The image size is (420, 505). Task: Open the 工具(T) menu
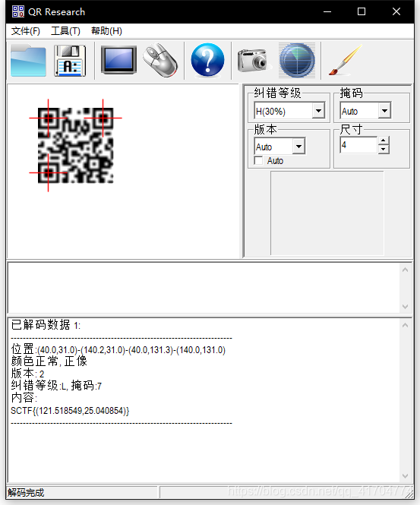[x=65, y=31]
